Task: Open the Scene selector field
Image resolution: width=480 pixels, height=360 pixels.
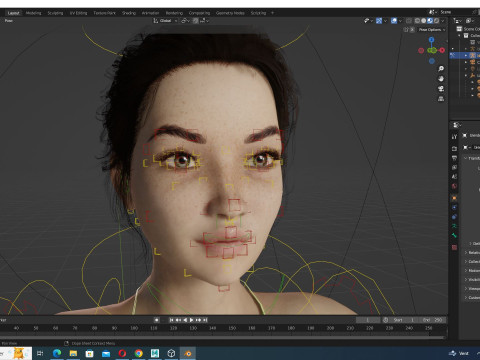Action: pos(455,12)
